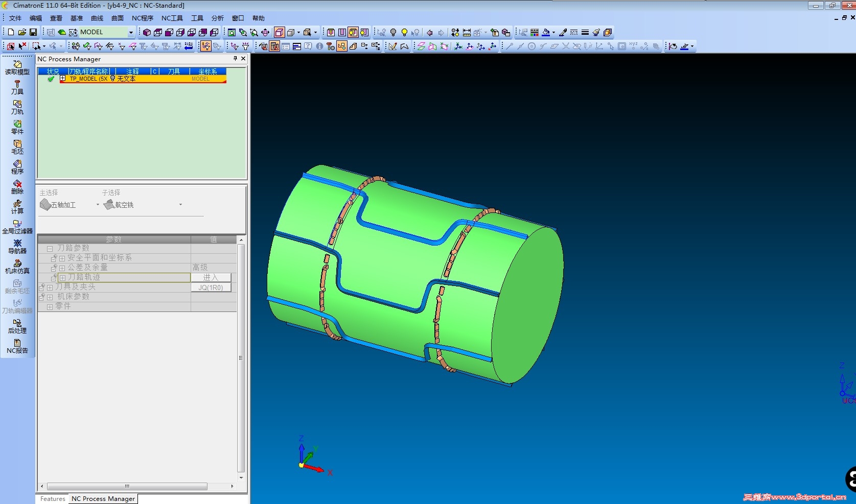Click the New file icon
856x504 pixels.
pyautogui.click(x=11, y=32)
